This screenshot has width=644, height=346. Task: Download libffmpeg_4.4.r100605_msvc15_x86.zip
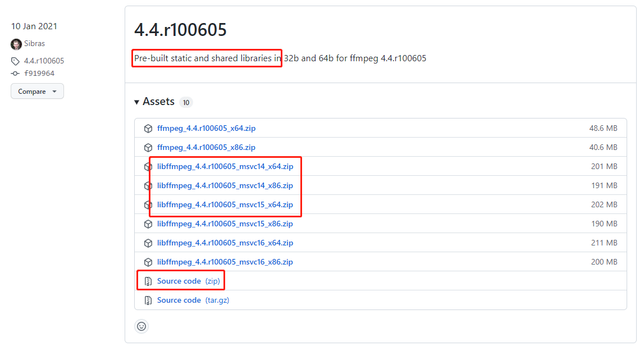click(x=225, y=224)
